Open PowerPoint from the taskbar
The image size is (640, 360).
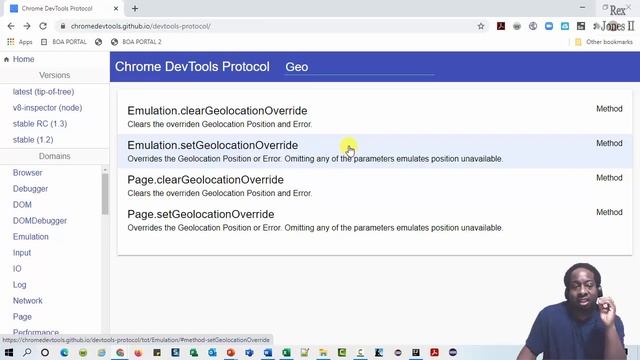[231, 352]
